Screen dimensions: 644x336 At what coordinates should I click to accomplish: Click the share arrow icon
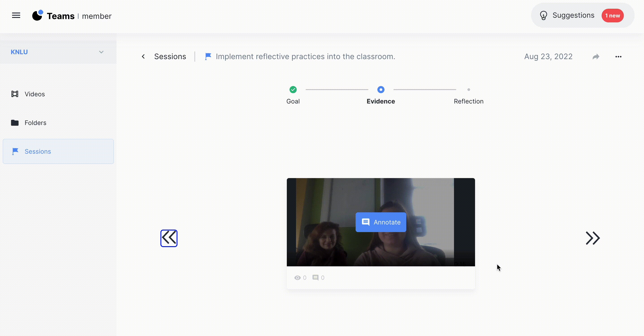tap(596, 57)
